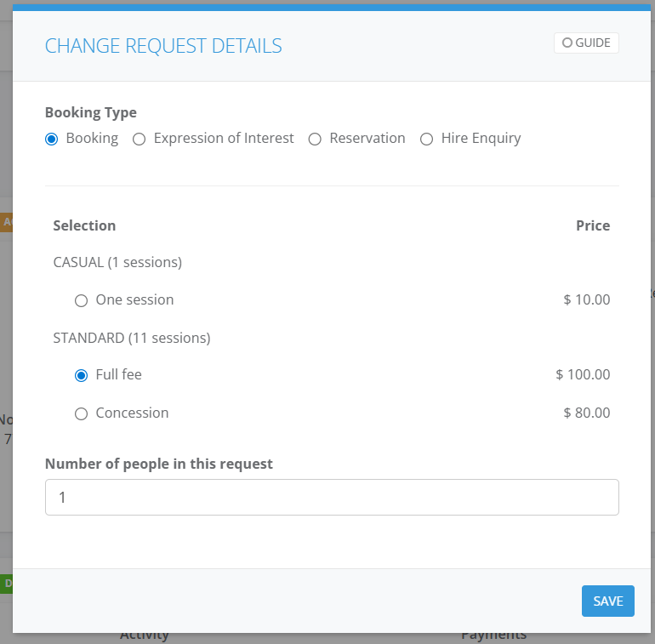Choose Expression of Interest booking type
This screenshot has width=655, height=644.
point(140,139)
